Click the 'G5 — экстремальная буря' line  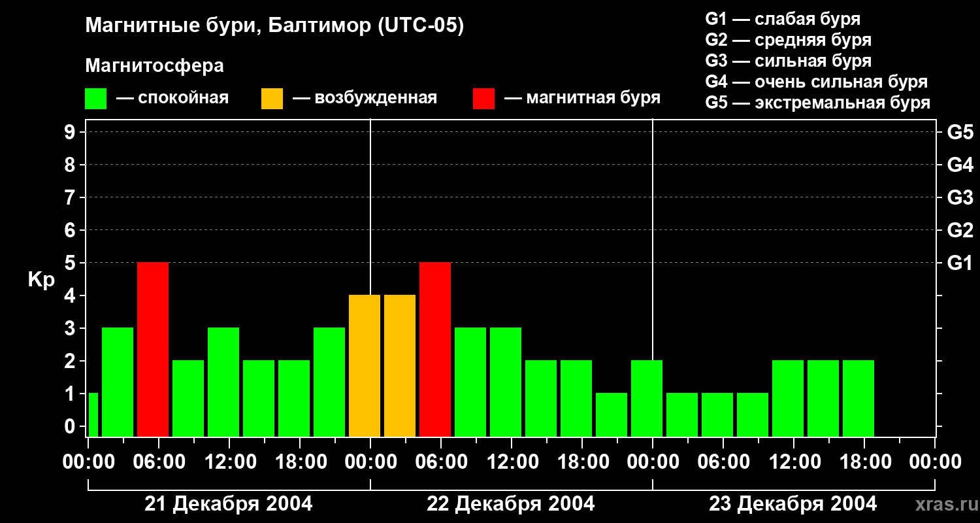(x=818, y=103)
